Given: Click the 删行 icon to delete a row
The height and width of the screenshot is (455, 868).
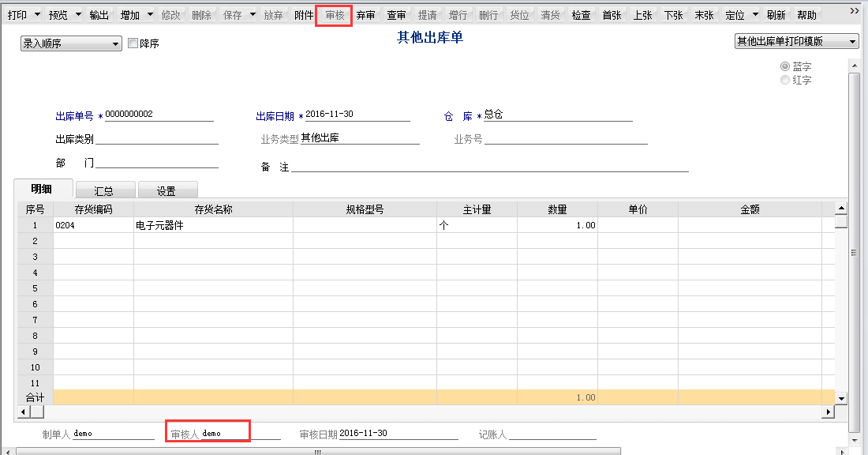Looking at the screenshot, I should pyautogui.click(x=488, y=13).
